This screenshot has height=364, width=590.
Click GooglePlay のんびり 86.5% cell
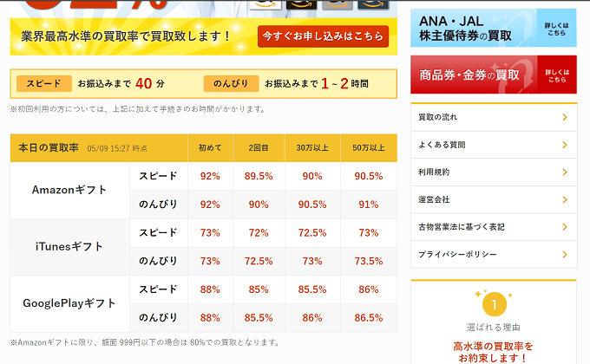click(x=369, y=318)
